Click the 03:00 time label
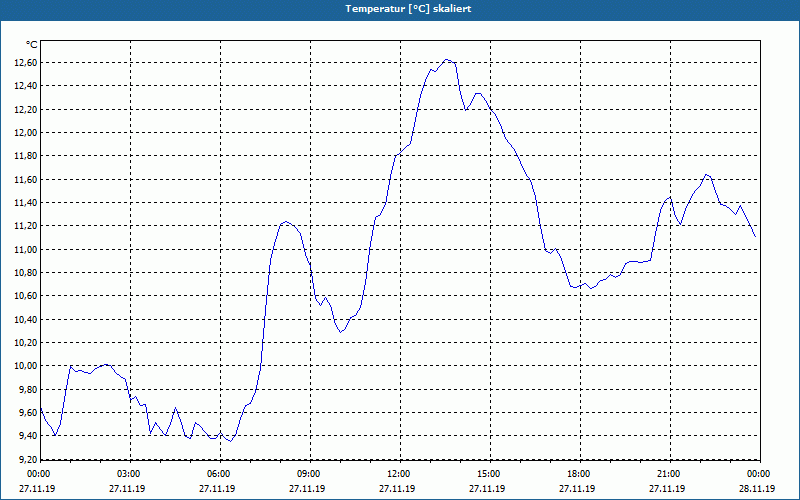 pyautogui.click(x=127, y=474)
